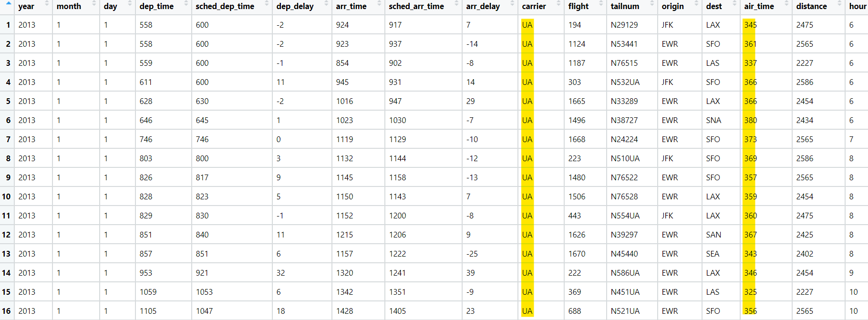Click the air_time sort arrows
Screen dimensions: 868x320
point(786,3)
